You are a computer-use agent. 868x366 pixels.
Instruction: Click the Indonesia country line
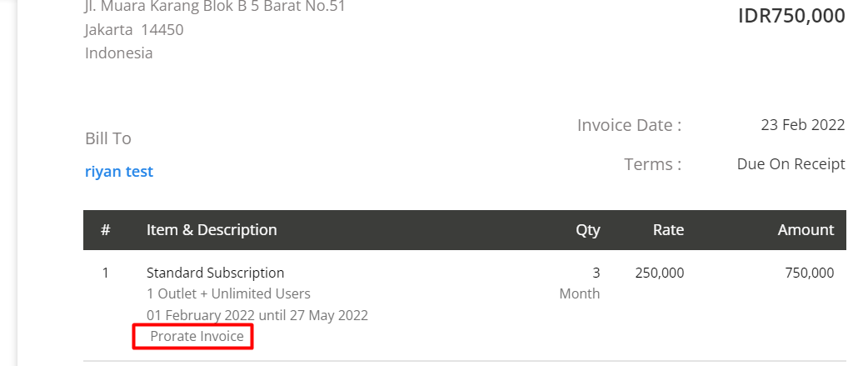(118, 53)
